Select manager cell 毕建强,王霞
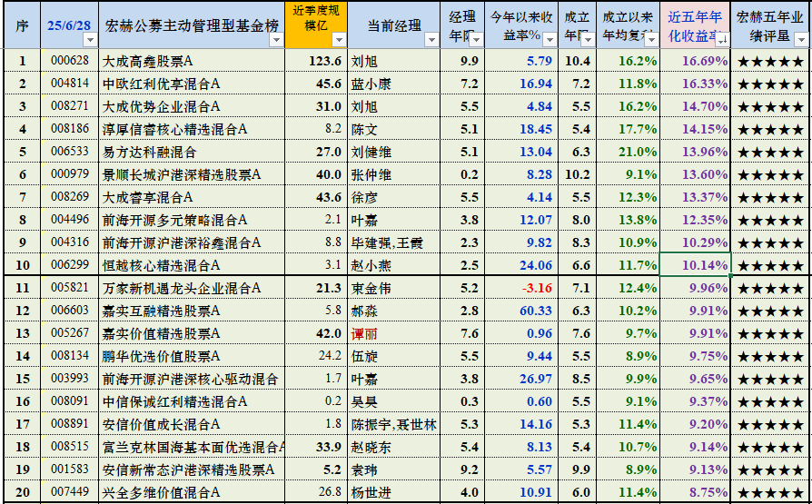This screenshot has width=812, height=504. click(393, 242)
